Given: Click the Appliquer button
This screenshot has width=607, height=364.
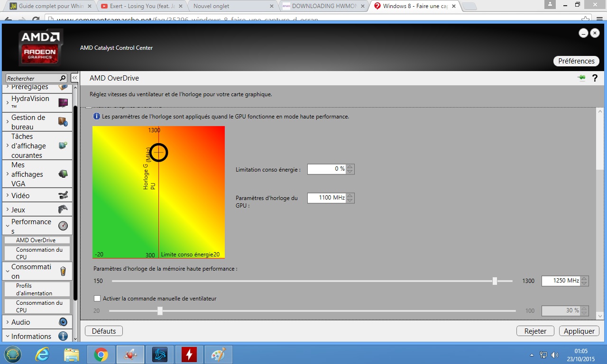Looking at the screenshot, I should 579,331.
